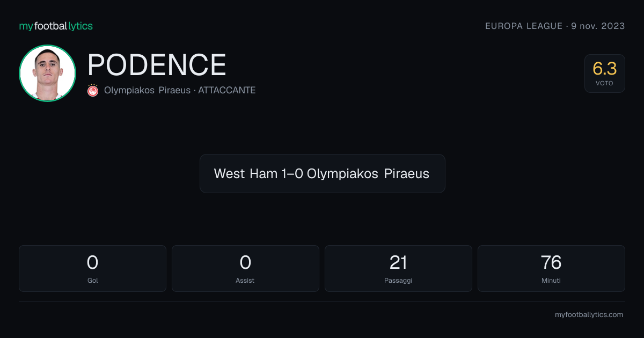Image resolution: width=644 pixels, height=338 pixels.
Task: Click the ATTACCANTE position label
Action: tap(227, 90)
